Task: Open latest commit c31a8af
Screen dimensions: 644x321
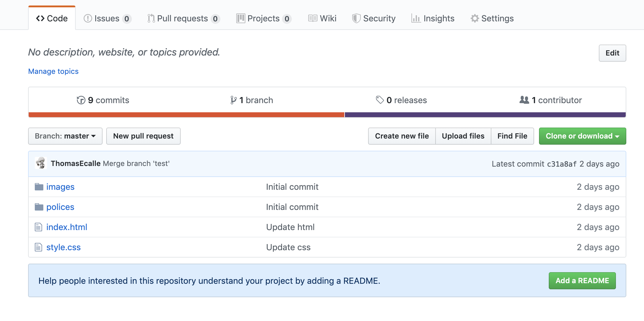Action: (x=562, y=164)
